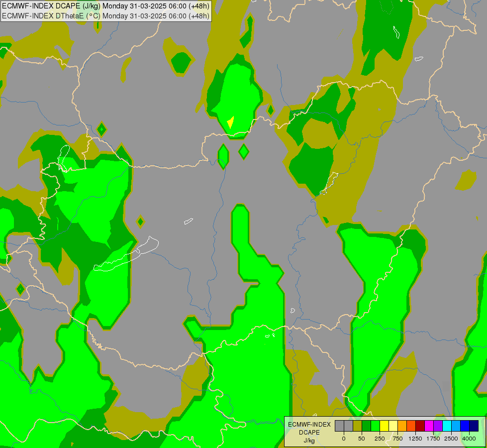
Task: Click the small yellow DCAPE patch on map
Action: click(230, 122)
